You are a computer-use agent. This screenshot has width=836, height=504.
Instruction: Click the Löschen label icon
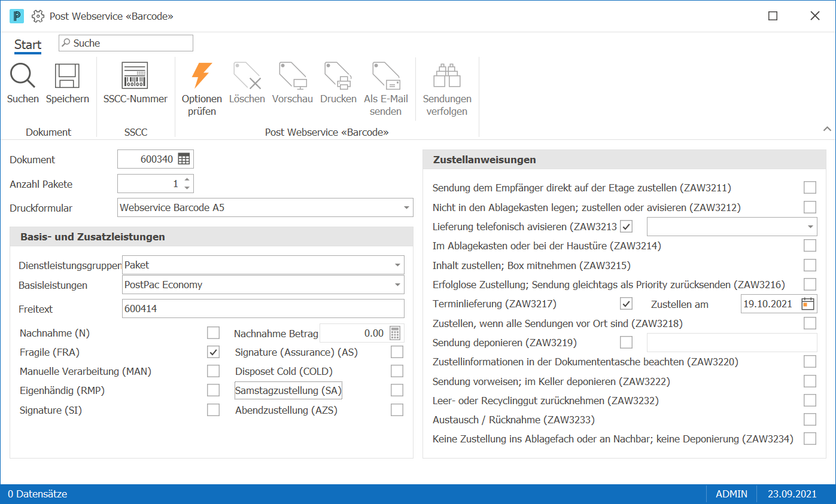click(247, 76)
